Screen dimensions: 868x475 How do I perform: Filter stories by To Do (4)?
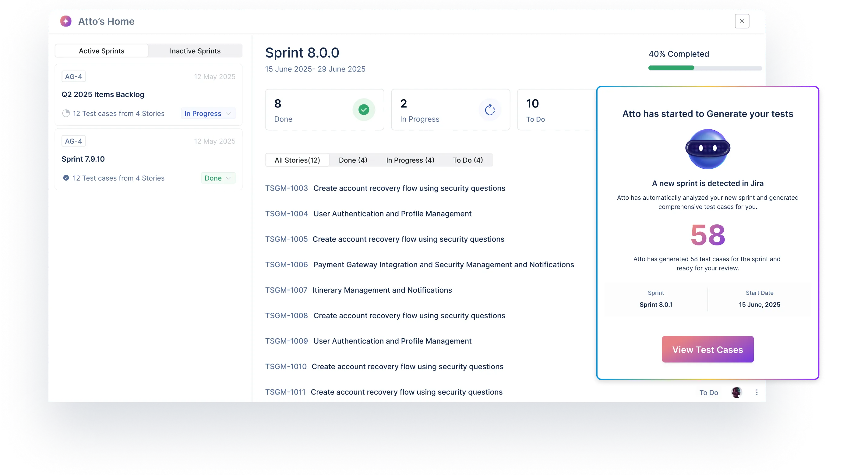tap(468, 160)
